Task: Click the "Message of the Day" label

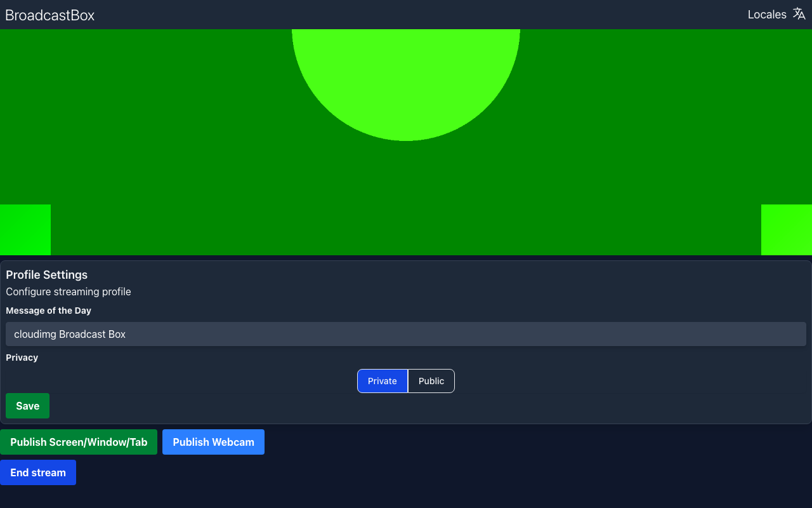Action: tap(49, 311)
